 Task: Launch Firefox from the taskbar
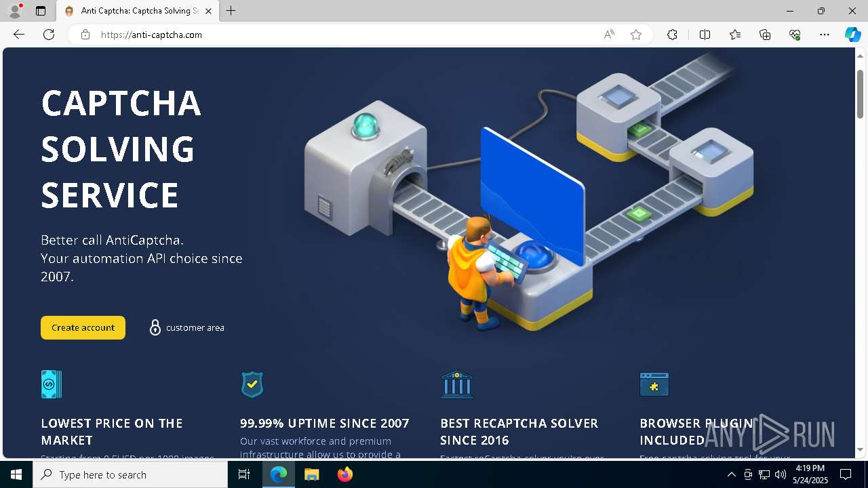345,474
